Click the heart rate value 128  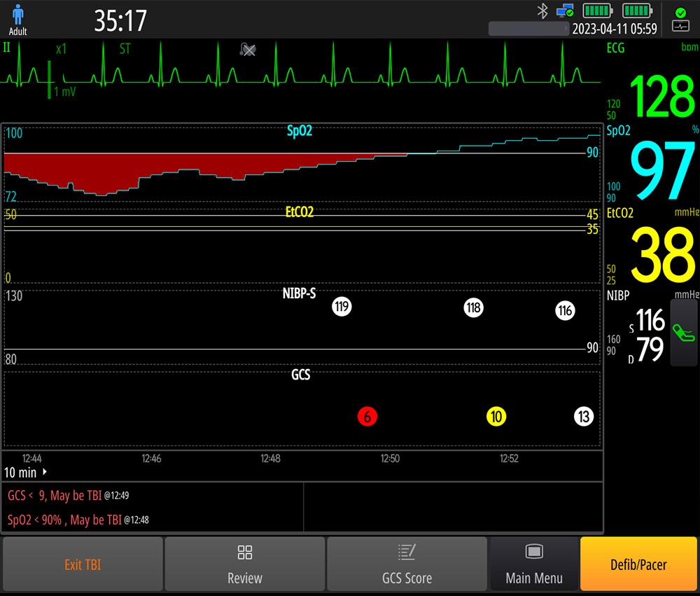(661, 98)
